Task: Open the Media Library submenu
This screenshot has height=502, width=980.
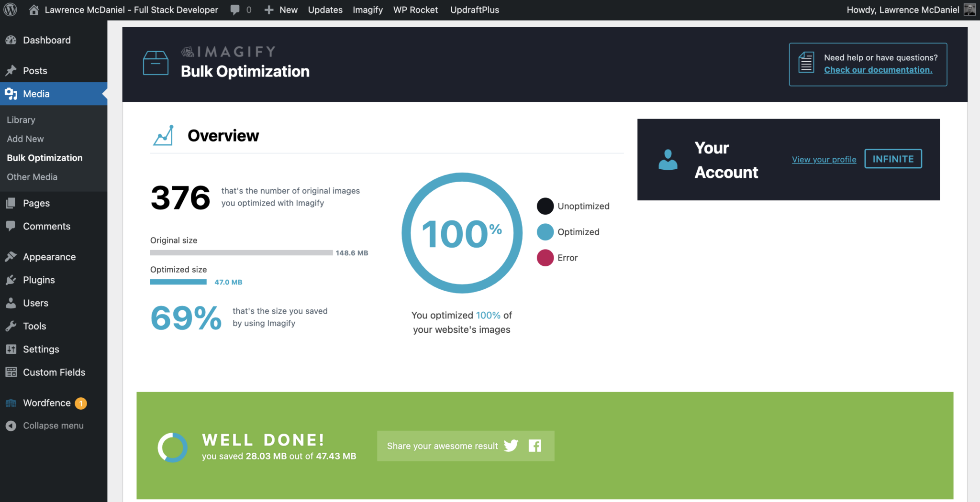Action: (21, 120)
